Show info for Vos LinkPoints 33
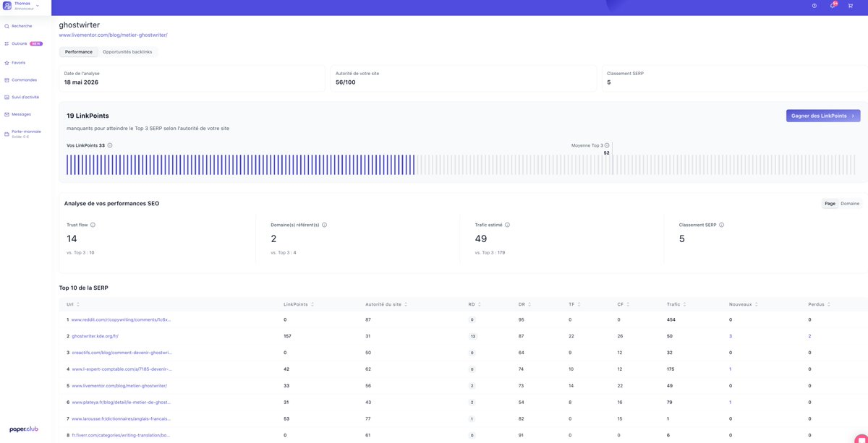Viewport: 868px width, 443px height. tap(110, 145)
